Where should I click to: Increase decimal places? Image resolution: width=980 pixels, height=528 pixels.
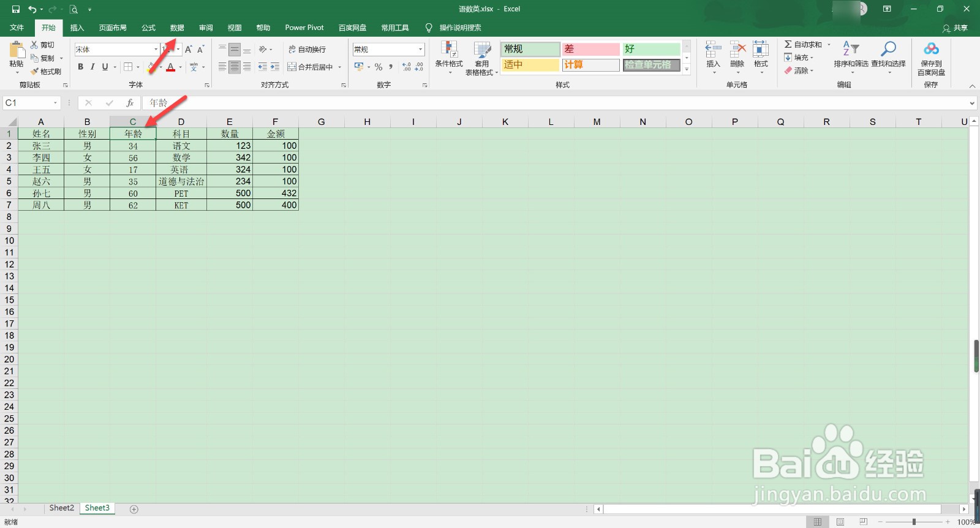coord(407,67)
